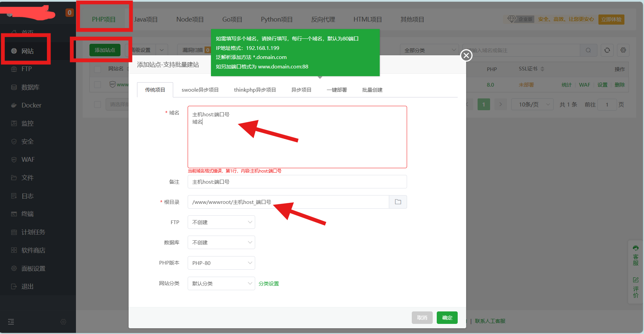Expand the FTP 不创建 dropdown
Image resolution: width=644 pixels, height=334 pixels.
(221, 222)
